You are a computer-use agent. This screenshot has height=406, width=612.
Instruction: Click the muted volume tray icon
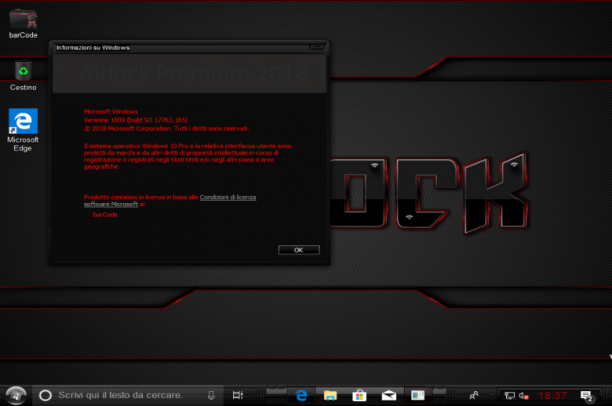coord(524,396)
